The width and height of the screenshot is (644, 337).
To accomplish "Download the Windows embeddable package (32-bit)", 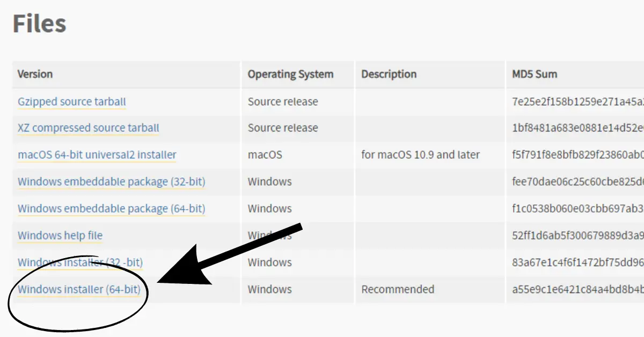I will pyautogui.click(x=111, y=181).
